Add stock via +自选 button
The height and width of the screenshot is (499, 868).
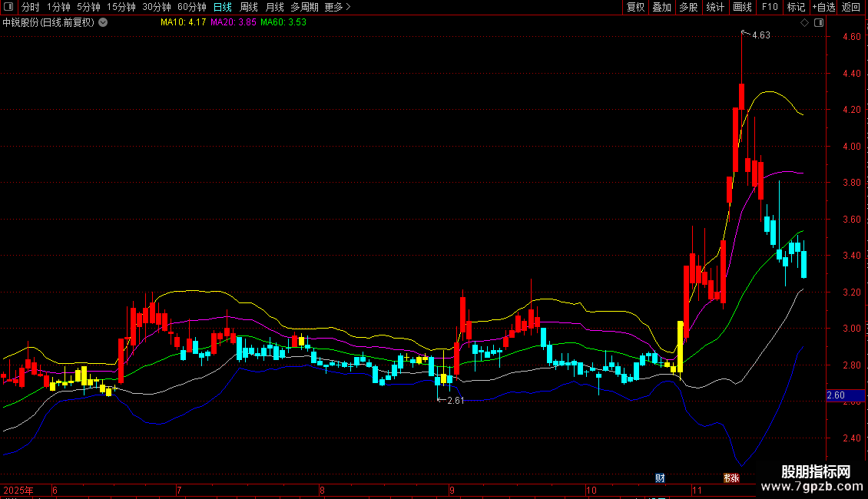(x=823, y=7)
